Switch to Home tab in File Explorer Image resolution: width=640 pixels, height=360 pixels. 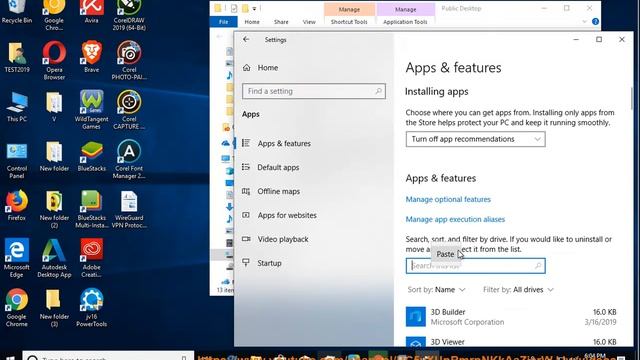[x=252, y=22]
